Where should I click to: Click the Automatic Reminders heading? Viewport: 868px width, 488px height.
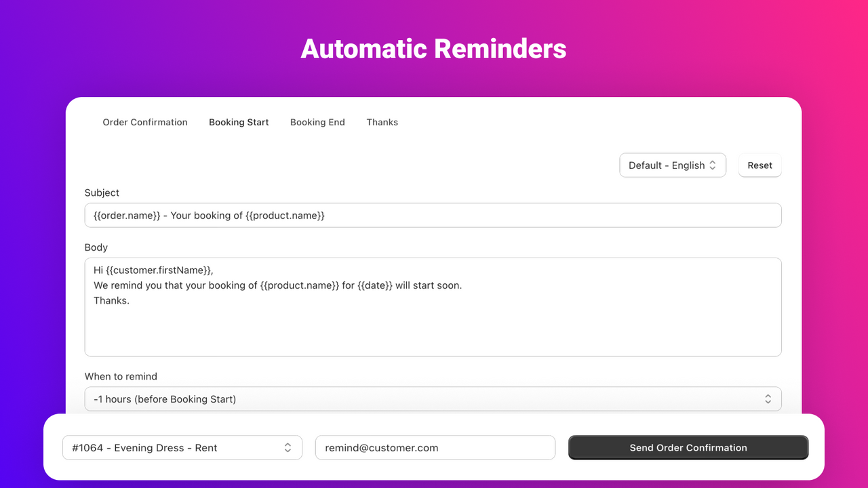(434, 49)
